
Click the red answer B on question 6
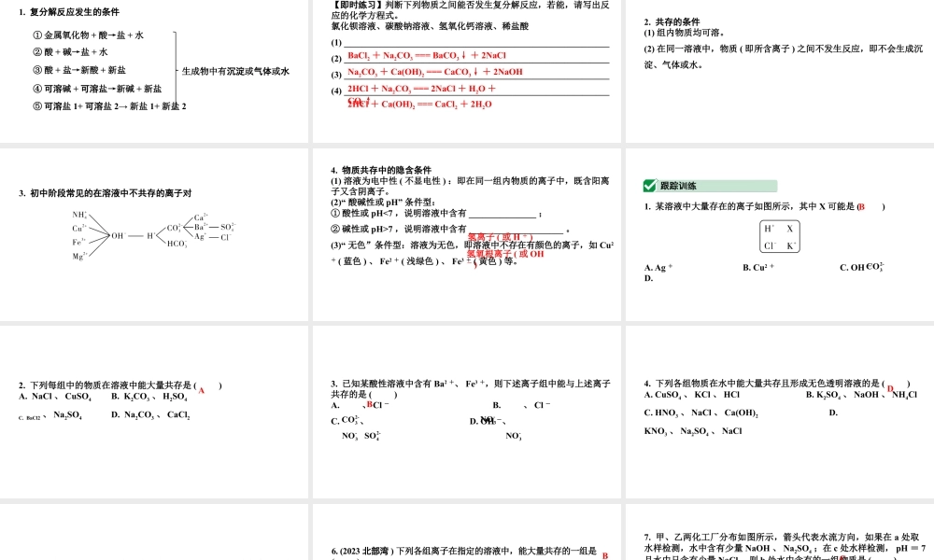(x=606, y=553)
